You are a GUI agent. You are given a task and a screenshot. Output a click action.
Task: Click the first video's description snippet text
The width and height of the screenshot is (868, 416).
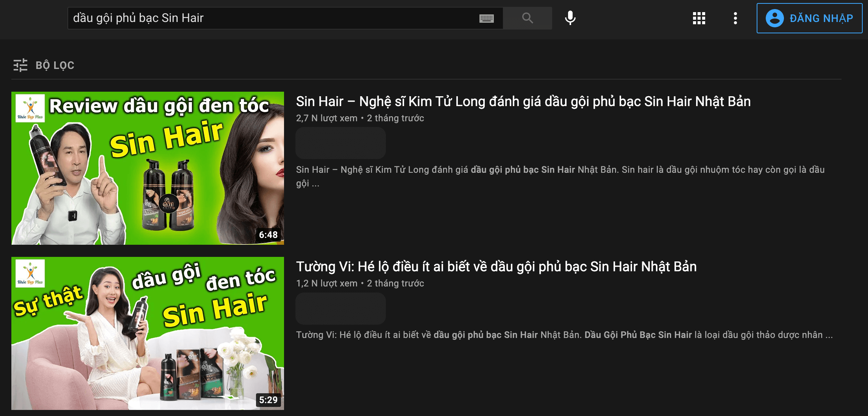pos(560,177)
